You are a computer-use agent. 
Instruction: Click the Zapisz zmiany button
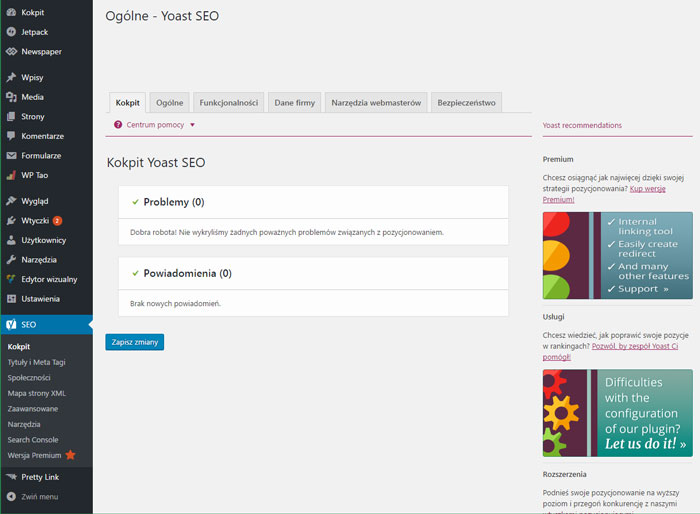pyautogui.click(x=135, y=342)
